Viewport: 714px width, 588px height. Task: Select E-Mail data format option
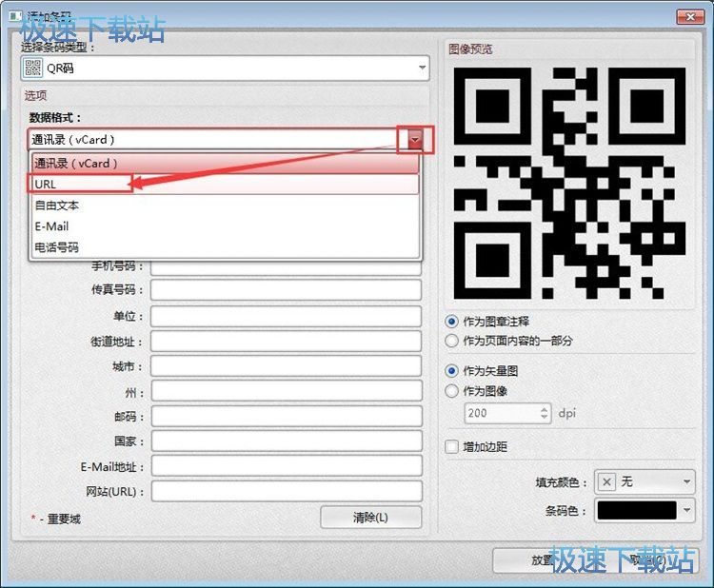pyautogui.click(x=226, y=226)
